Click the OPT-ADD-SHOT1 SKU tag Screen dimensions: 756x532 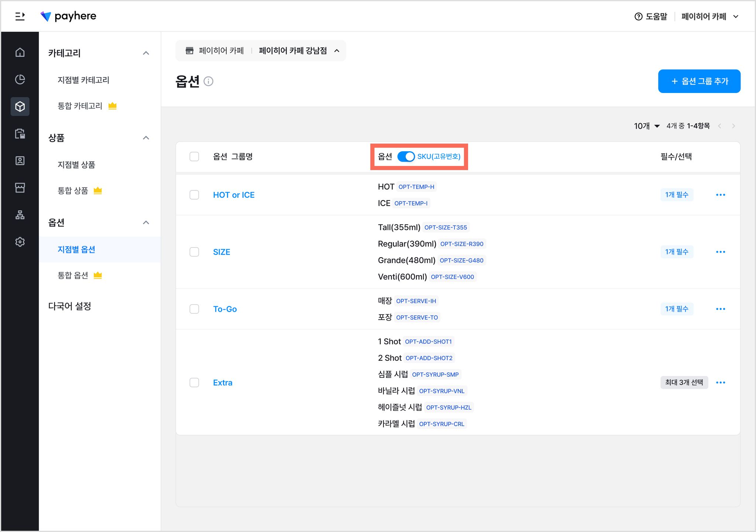[428, 342]
